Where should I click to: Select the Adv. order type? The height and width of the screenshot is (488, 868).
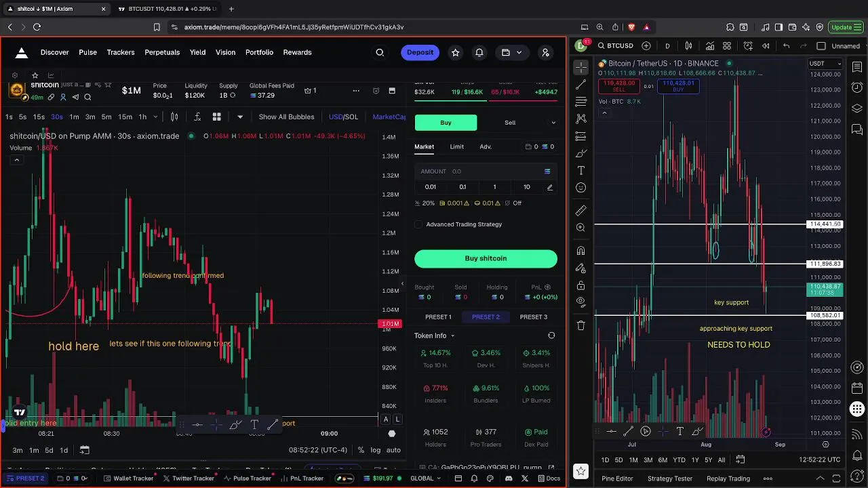(486, 146)
